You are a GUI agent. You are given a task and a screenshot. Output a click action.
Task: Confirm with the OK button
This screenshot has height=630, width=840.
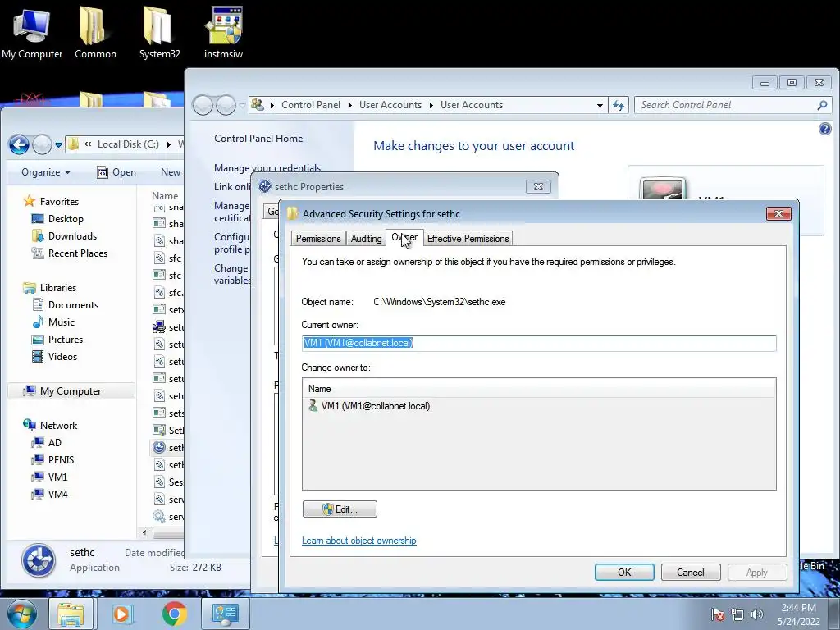click(x=624, y=572)
